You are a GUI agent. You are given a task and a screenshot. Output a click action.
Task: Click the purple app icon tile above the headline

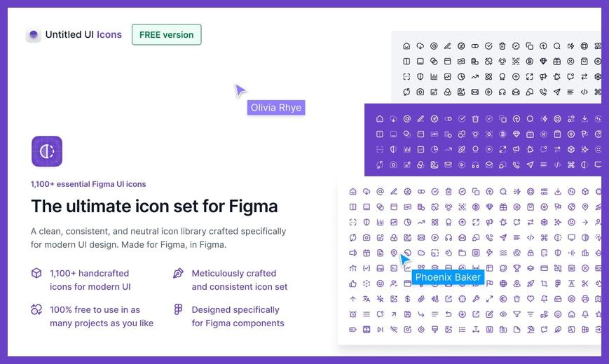pyautogui.click(x=47, y=151)
